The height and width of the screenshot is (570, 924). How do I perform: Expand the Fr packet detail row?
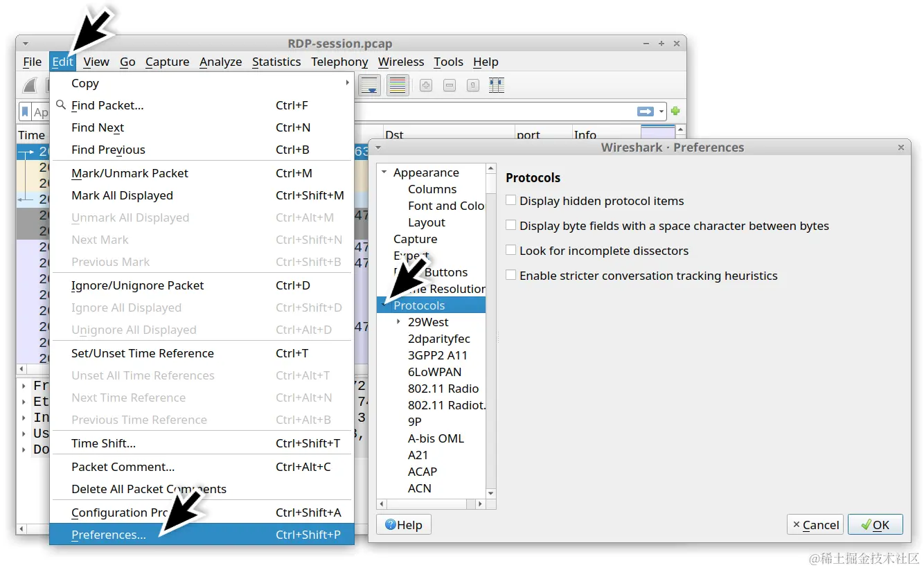[x=24, y=386]
